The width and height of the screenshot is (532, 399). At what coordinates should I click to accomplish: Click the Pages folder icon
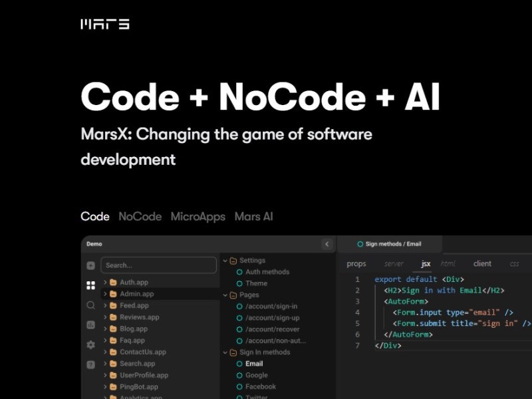(x=233, y=295)
